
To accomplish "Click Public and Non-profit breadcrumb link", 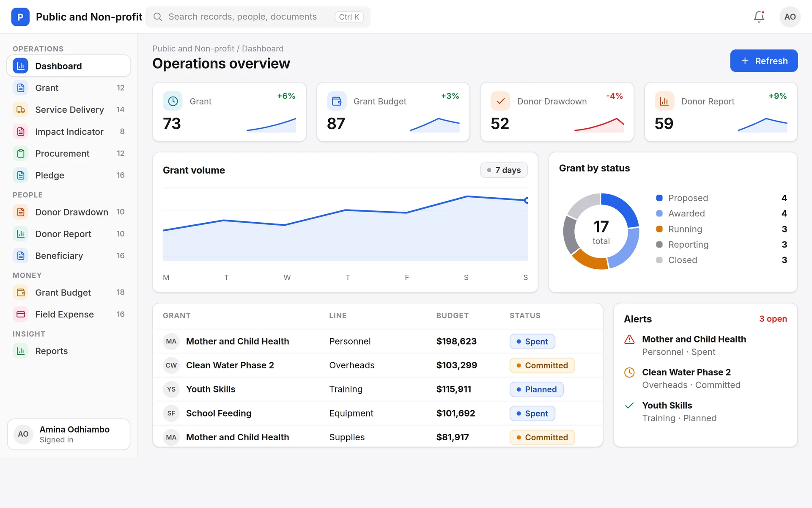I will [193, 49].
